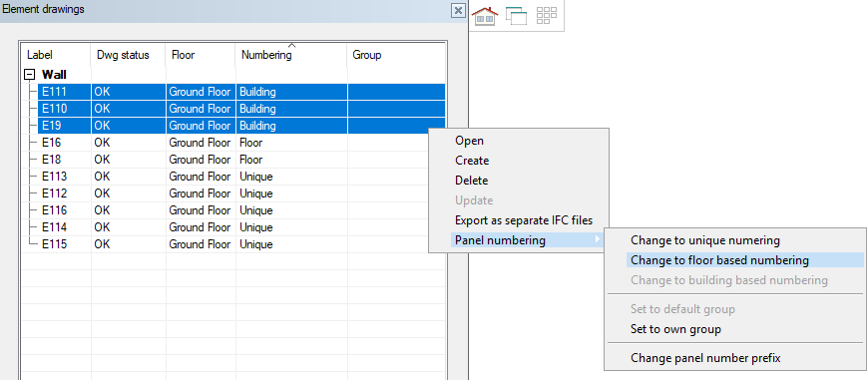Select the E111 wall row
Image resolution: width=868 pixels, height=380 pixels.
point(241,92)
